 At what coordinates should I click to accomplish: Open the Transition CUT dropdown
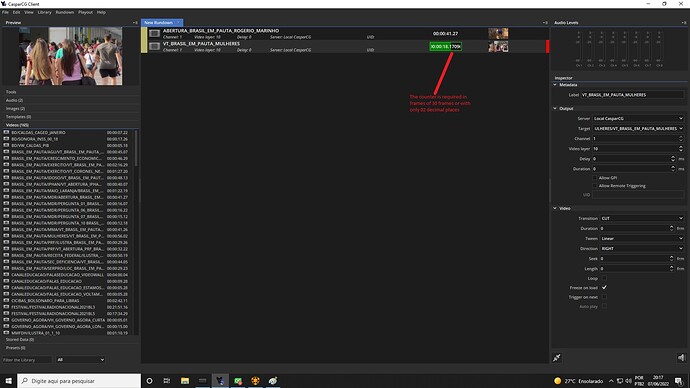pyautogui.click(x=642, y=218)
